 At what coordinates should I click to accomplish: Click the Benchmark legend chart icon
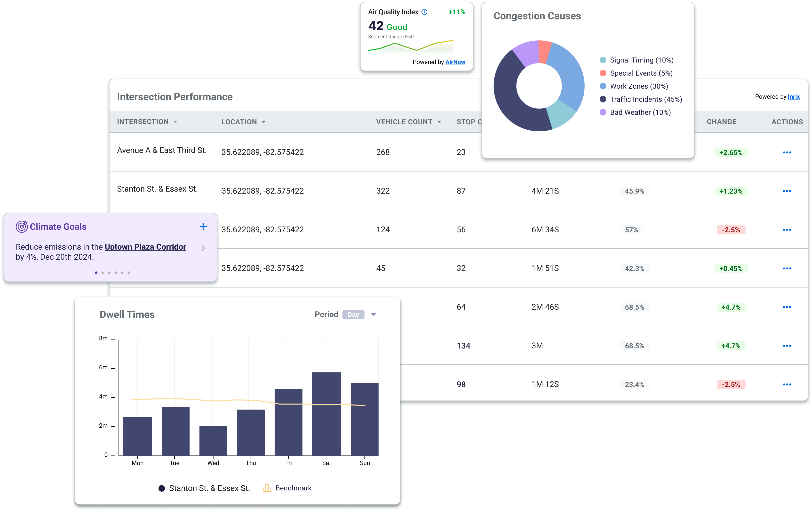(267, 488)
